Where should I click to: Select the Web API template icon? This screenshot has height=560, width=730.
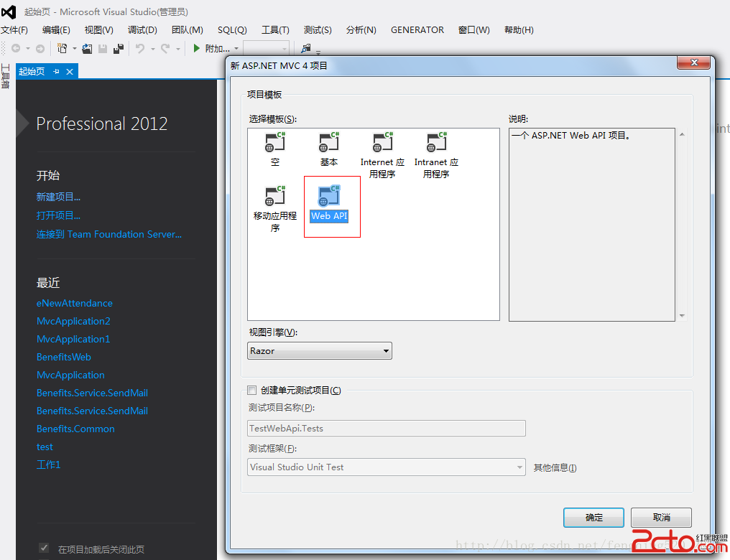point(329,197)
